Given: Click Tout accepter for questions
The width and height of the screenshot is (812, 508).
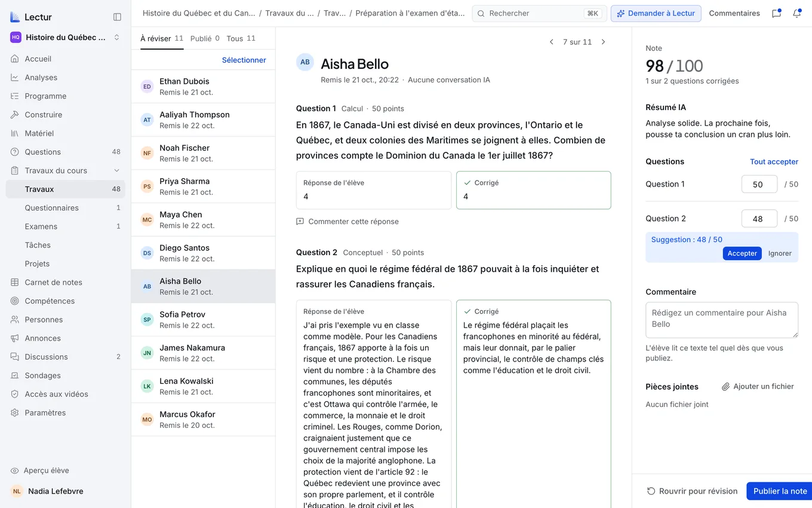Looking at the screenshot, I should tap(774, 161).
